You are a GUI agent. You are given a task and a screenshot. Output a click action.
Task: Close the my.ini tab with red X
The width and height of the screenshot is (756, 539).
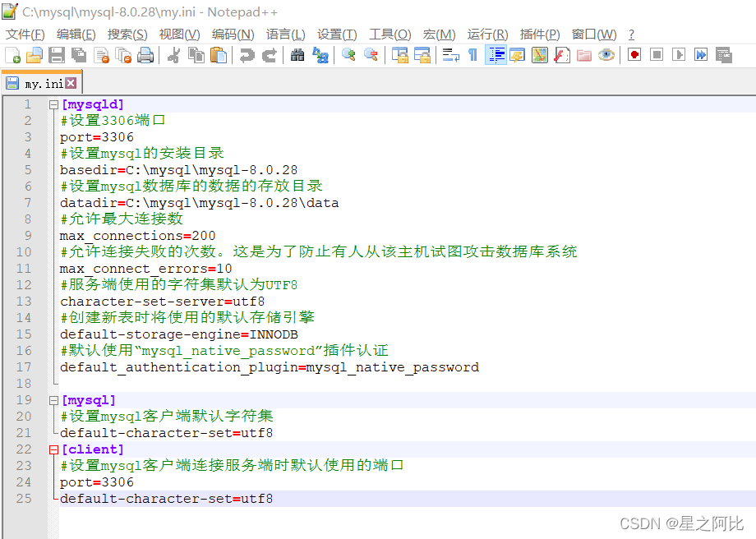(x=71, y=83)
